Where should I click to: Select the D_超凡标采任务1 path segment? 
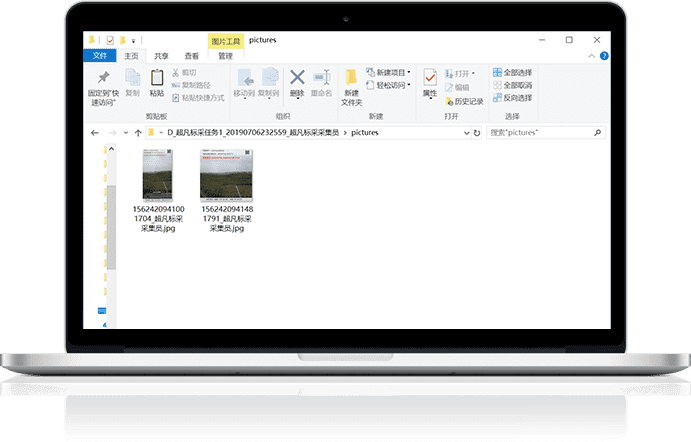point(253,133)
